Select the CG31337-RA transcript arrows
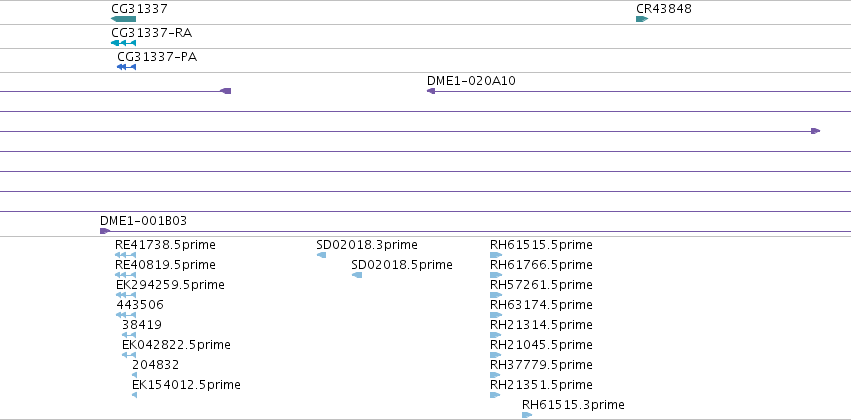This screenshot has width=851, height=420. [123, 43]
